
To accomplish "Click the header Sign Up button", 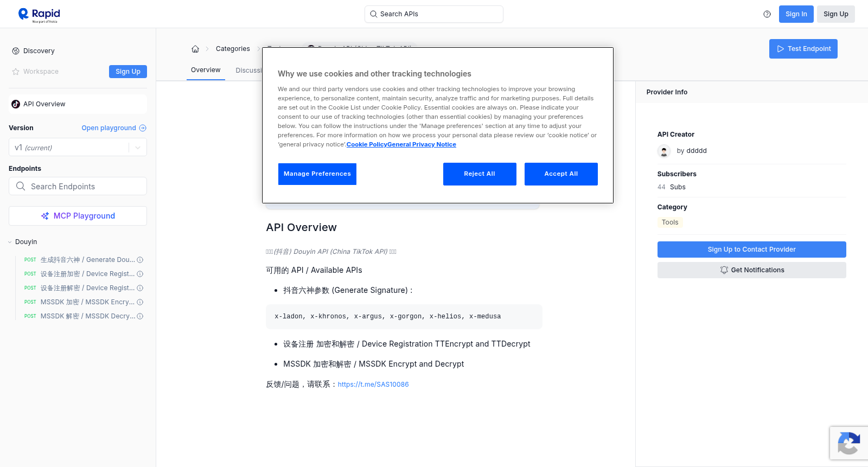I will [836, 14].
